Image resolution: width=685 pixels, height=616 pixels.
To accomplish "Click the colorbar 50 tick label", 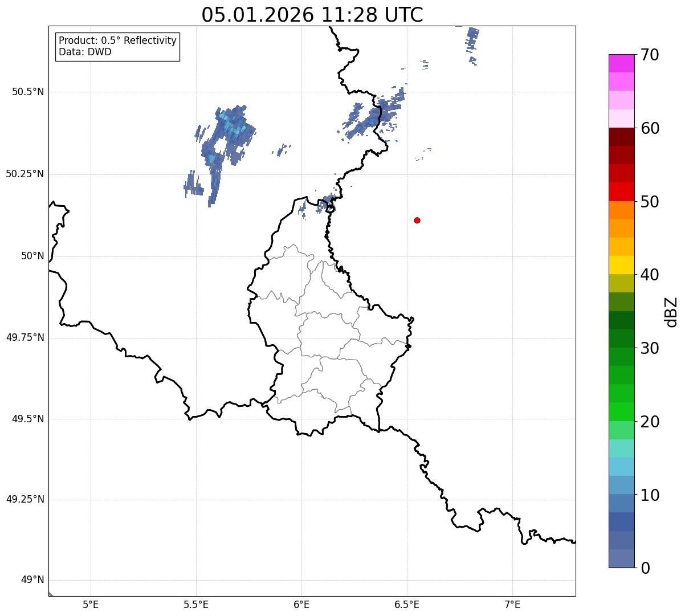I will tap(650, 202).
